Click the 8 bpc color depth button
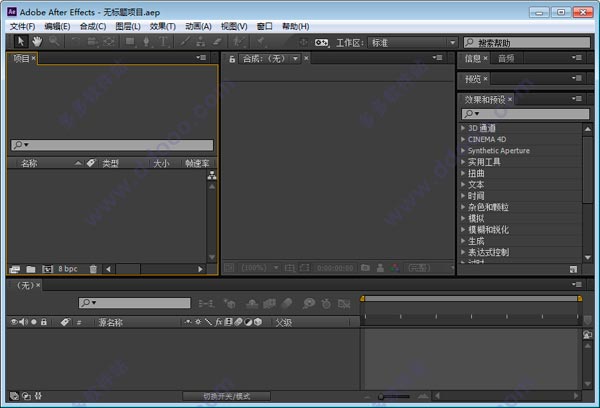This screenshot has width=600, height=408. [x=68, y=269]
